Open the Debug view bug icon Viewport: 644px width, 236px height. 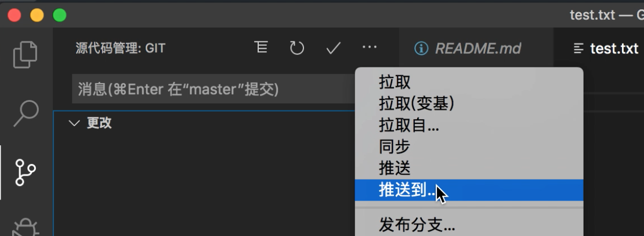pyautogui.click(x=26, y=227)
